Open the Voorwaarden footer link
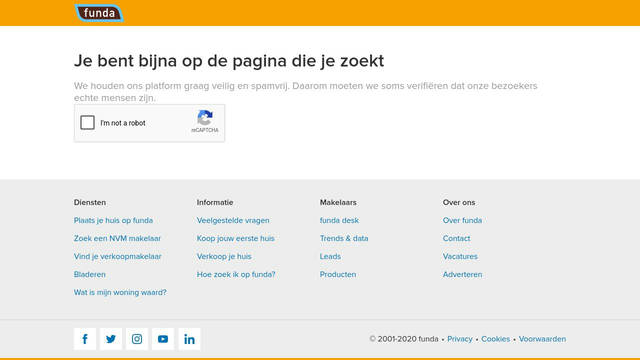The width and height of the screenshot is (640, 360). pyautogui.click(x=542, y=339)
